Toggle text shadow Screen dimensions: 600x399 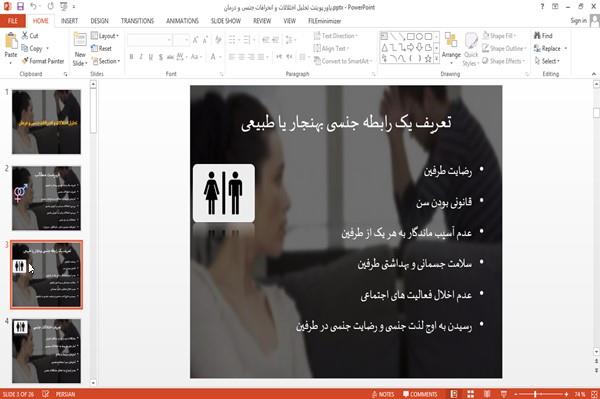tap(161, 57)
